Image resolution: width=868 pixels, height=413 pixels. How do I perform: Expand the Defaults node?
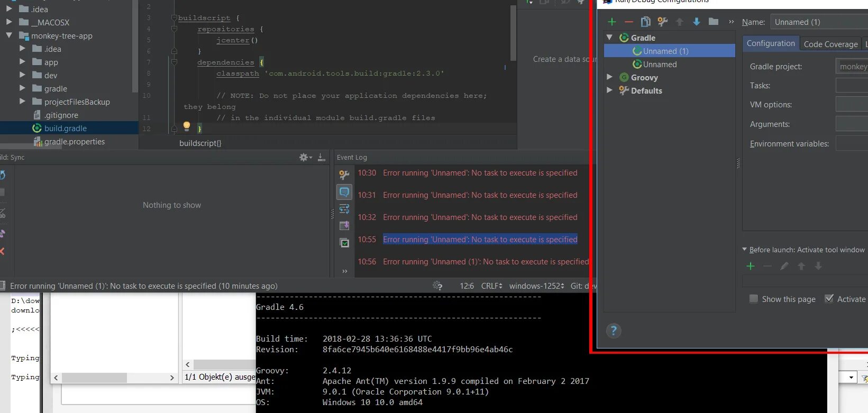(x=609, y=90)
